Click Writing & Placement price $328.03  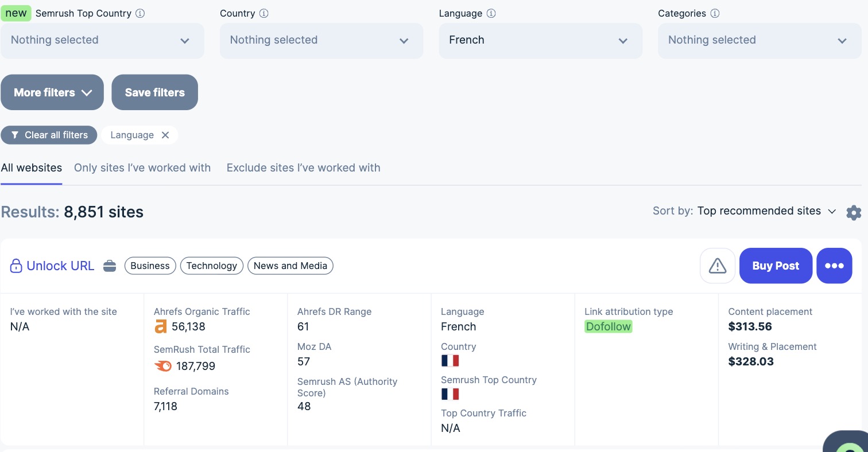tap(751, 362)
